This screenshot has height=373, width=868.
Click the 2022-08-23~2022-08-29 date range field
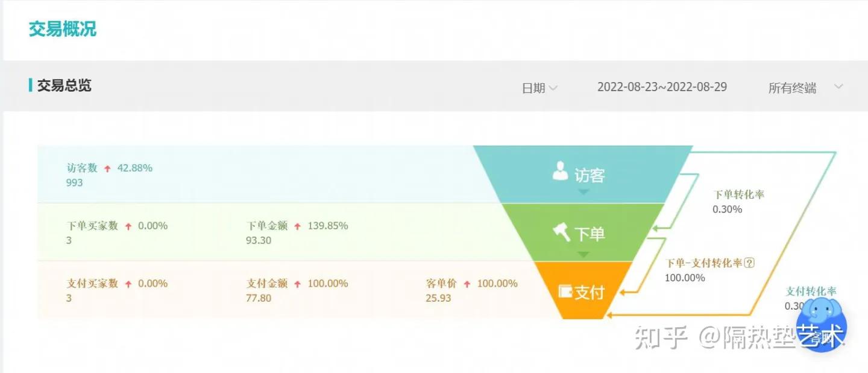pos(662,87)
